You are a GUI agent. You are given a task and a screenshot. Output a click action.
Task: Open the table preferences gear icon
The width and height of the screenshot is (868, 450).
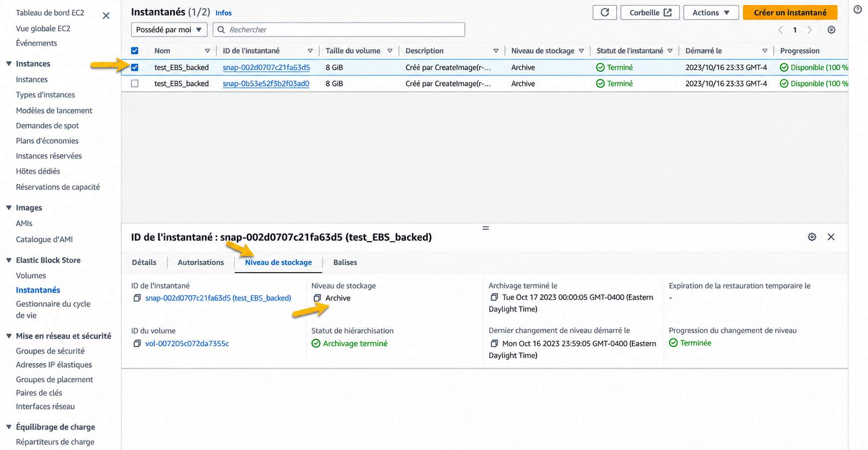831,30
